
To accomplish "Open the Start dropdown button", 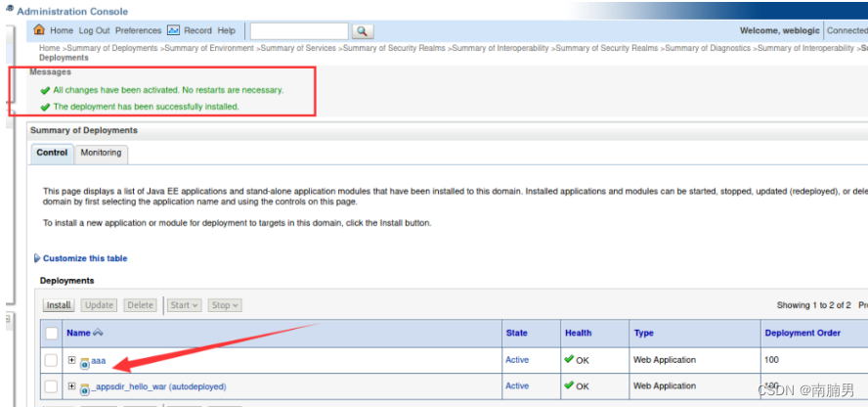I will coord(185,305).
